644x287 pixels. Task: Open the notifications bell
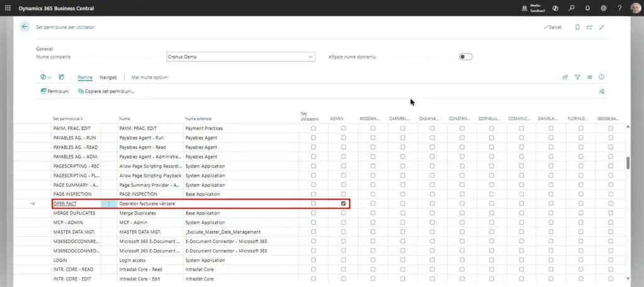[x=587, y=8]
